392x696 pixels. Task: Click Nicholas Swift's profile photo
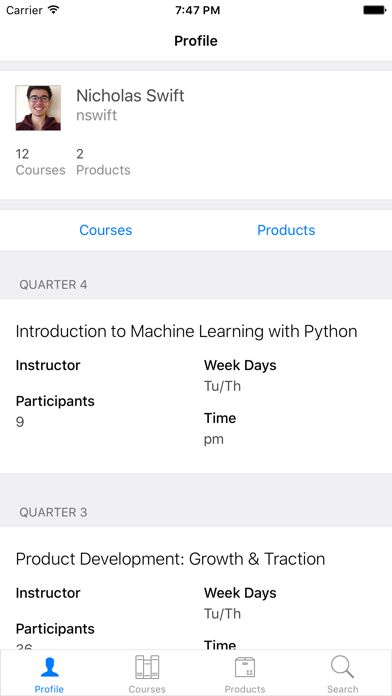point(38,108)
